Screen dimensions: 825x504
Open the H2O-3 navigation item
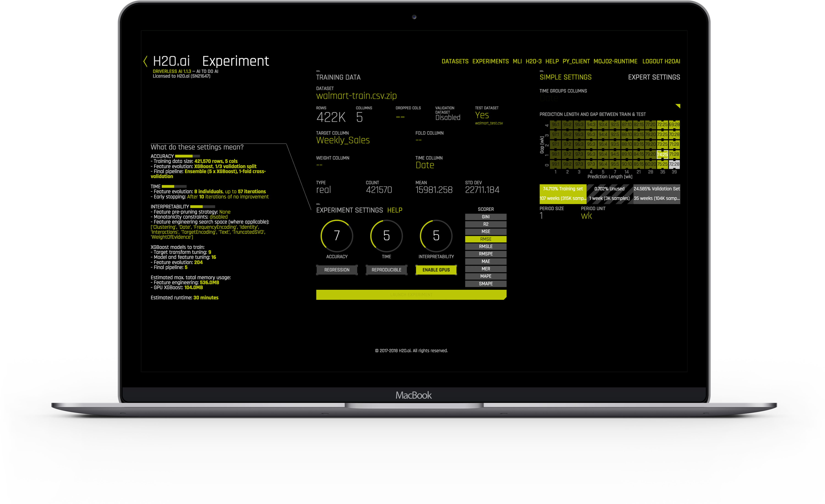533,62
